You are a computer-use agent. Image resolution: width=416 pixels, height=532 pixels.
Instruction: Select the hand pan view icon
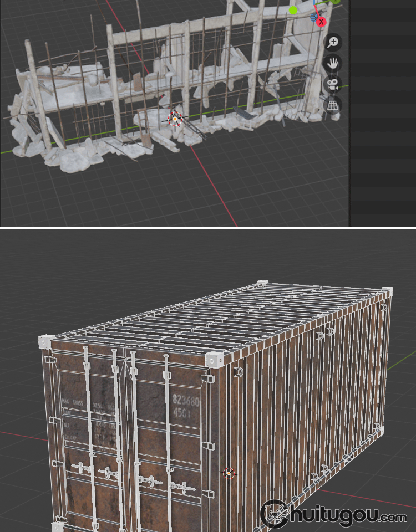tap(333, 63)
